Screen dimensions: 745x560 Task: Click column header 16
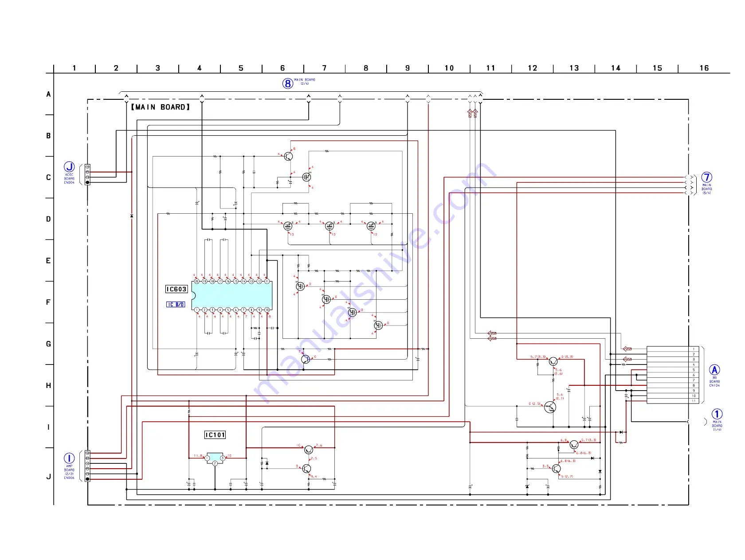tap(704, 68)
